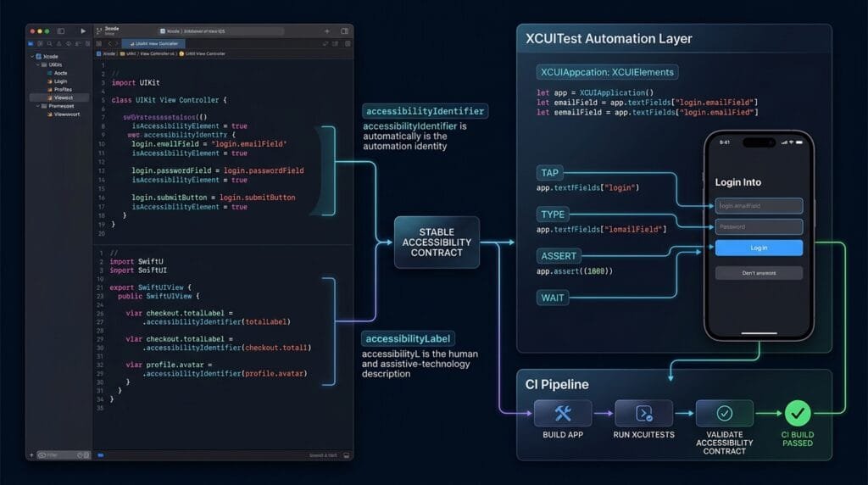The image size is (868, 485).
Task: Click the accessibilityIdentifier heading label
Action: click(426, 111)
